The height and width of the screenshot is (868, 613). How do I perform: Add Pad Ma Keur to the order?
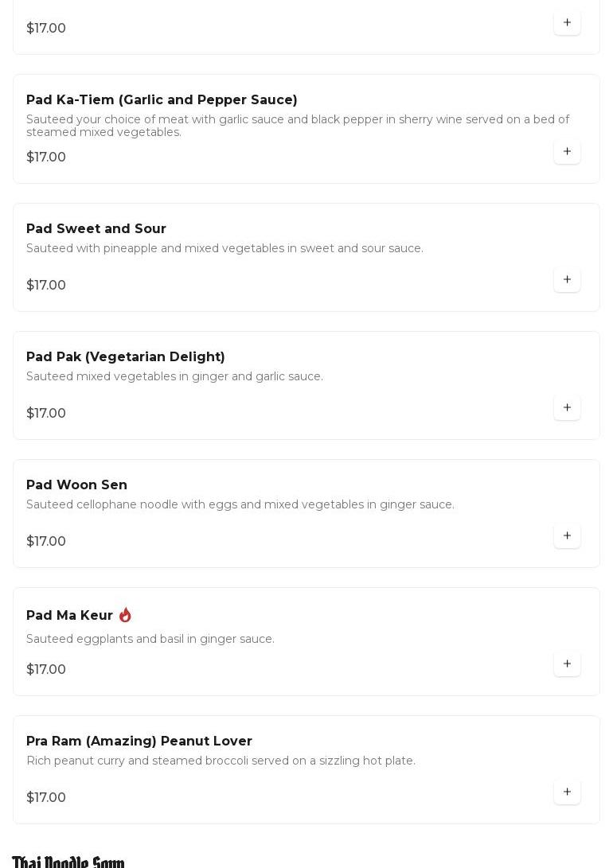(x=567, y=664)
